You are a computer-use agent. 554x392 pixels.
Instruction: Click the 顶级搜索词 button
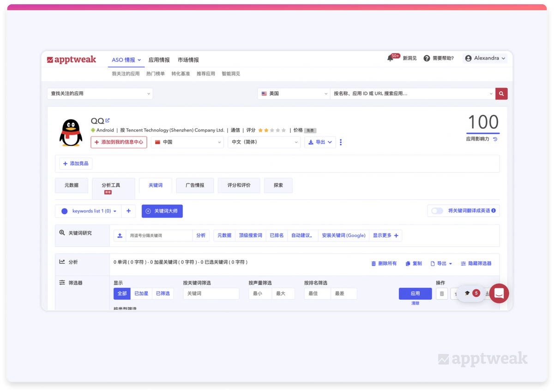pos(251,235)
